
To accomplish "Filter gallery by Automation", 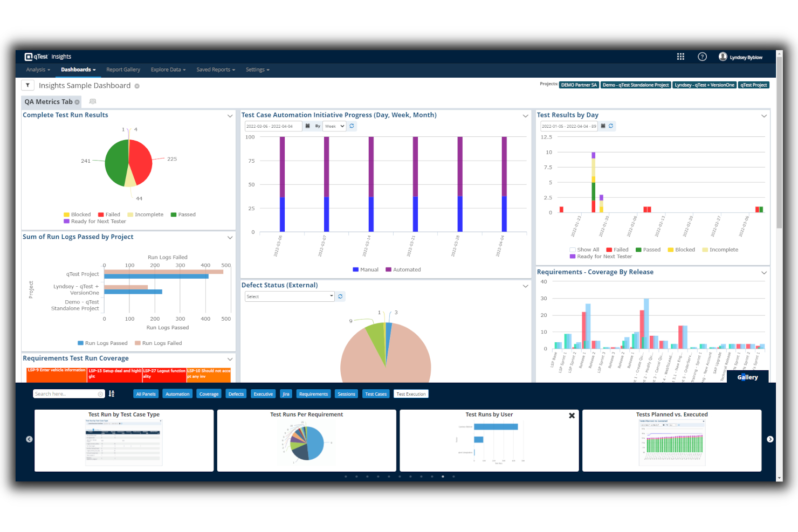I will click(177, 394).
